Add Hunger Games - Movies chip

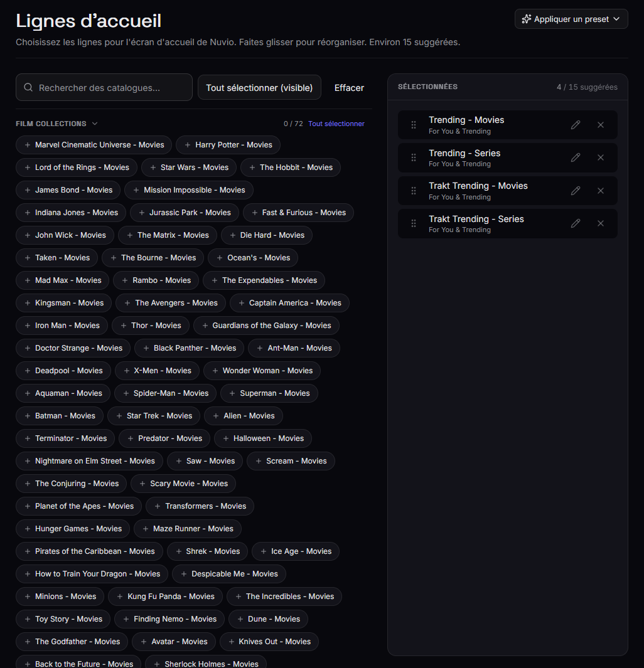(73, 529)
